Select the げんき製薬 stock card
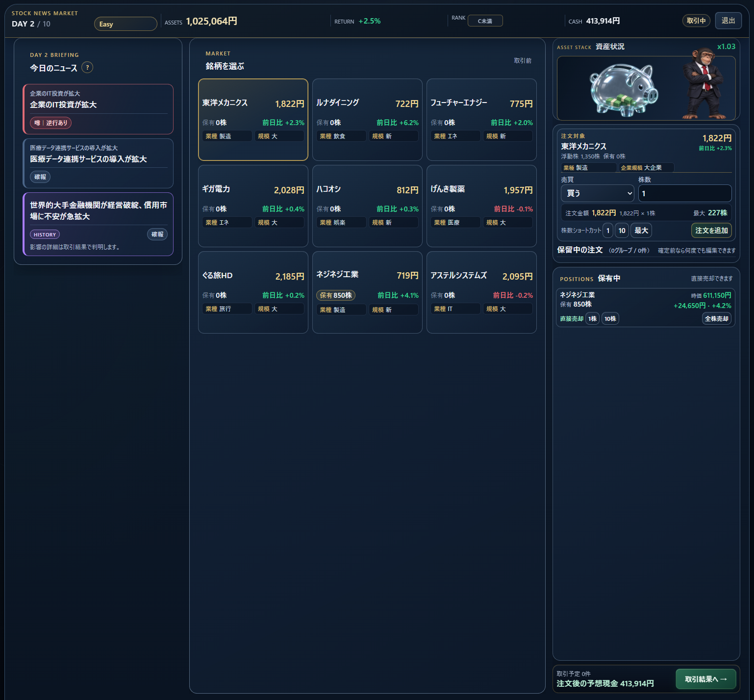Image resolution: width=754 pixels, height=700 pixels. pyautogui.click(x=481, y=206)
